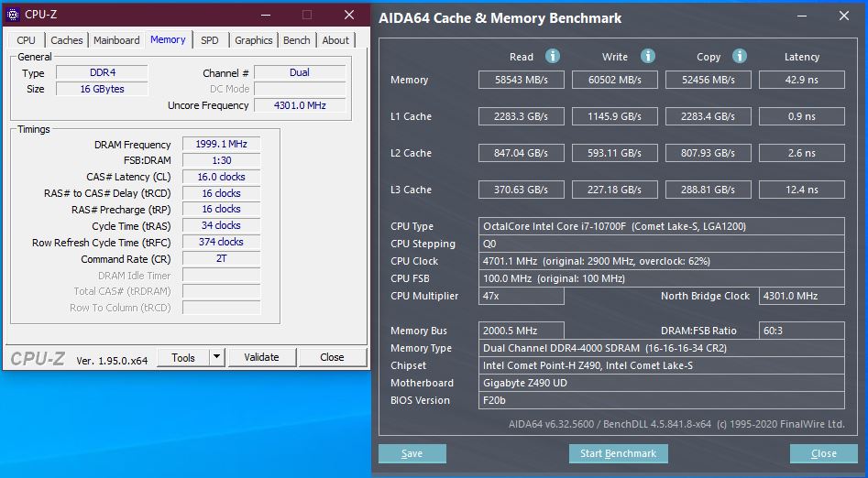
Task: Click the CPU Type i7-10700F field
Action: (x=662, y=226)
